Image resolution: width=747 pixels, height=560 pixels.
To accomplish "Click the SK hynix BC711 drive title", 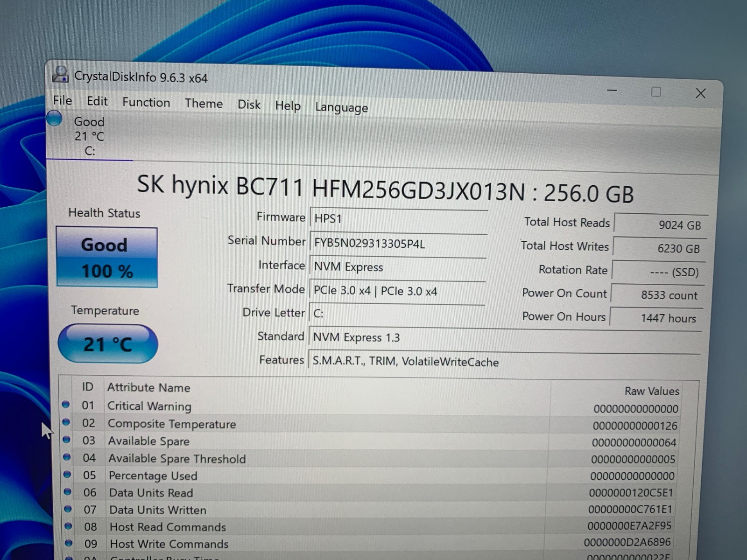I will (385, 189).
